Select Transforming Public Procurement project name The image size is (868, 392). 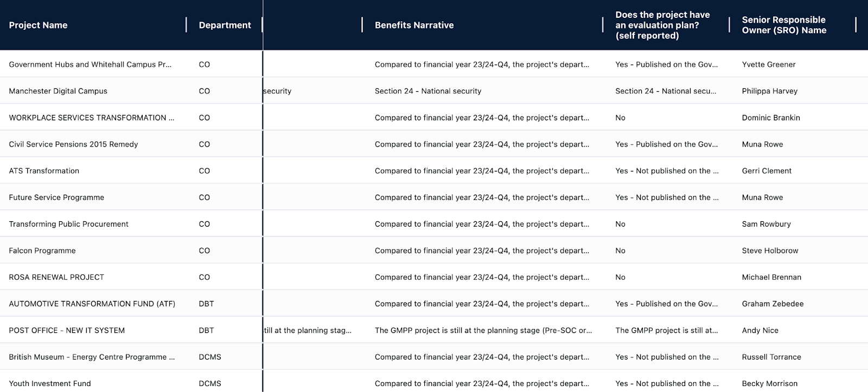click(68, 224)
